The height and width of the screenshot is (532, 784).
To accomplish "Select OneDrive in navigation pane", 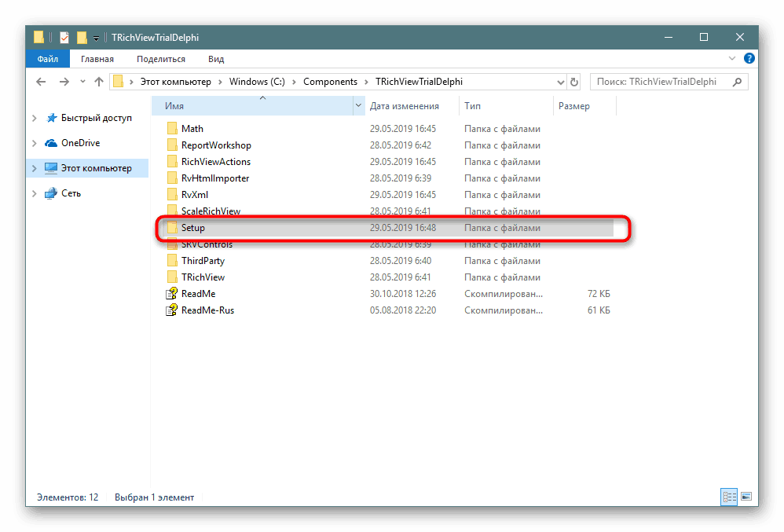I will pos(80,143).
